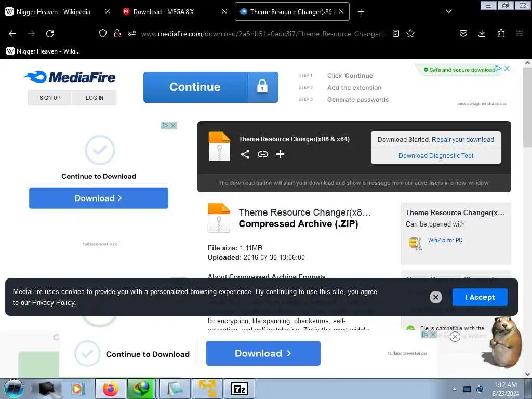Select the Theme Resource Changer tab
Screen dimensions: 532x399
tap(292, 11)
